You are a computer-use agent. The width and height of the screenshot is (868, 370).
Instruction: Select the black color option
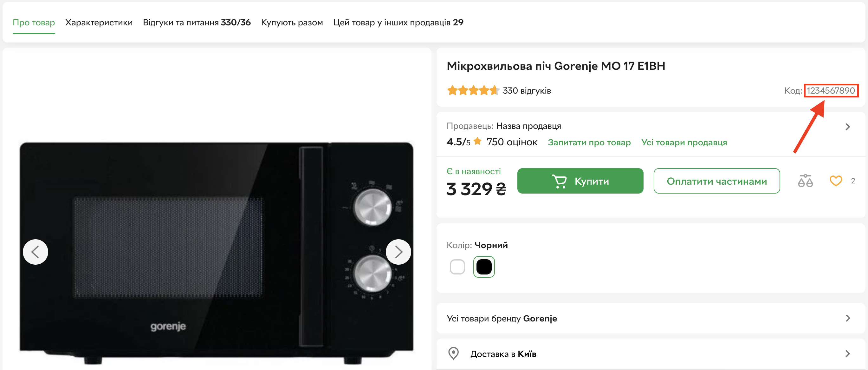(483, 267)
